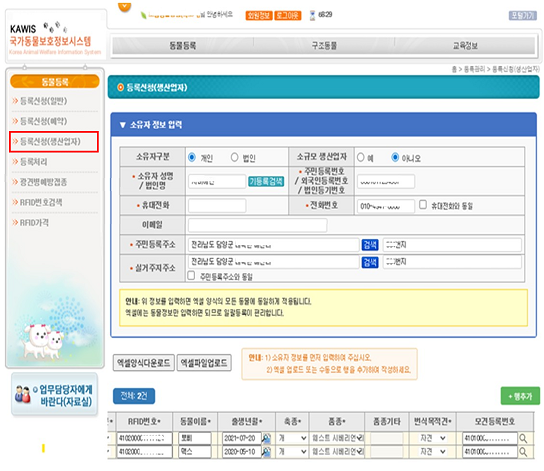Screen dimensions: 544x471
Task: Click +행추가 button
Action: 520,396
